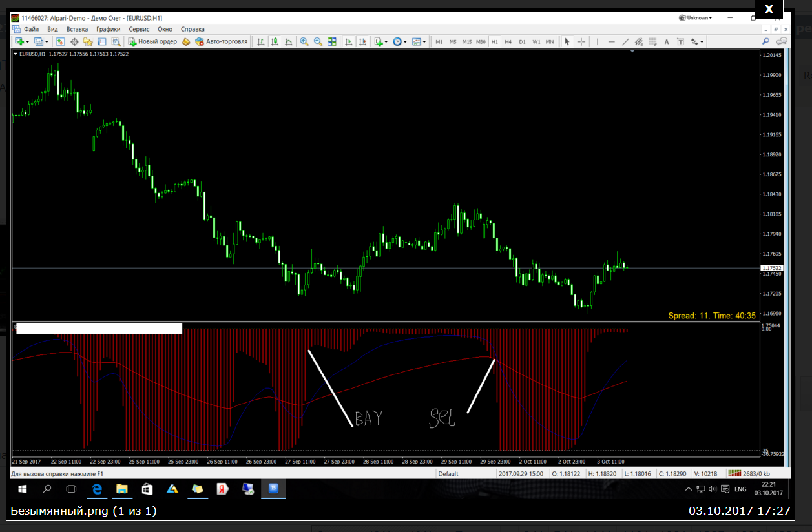Image resolution: width=812 pixels, height=532 pixels.
Task: Open the Strategy Tester icon
Action: pyautogui.click(x=116, y=41)
